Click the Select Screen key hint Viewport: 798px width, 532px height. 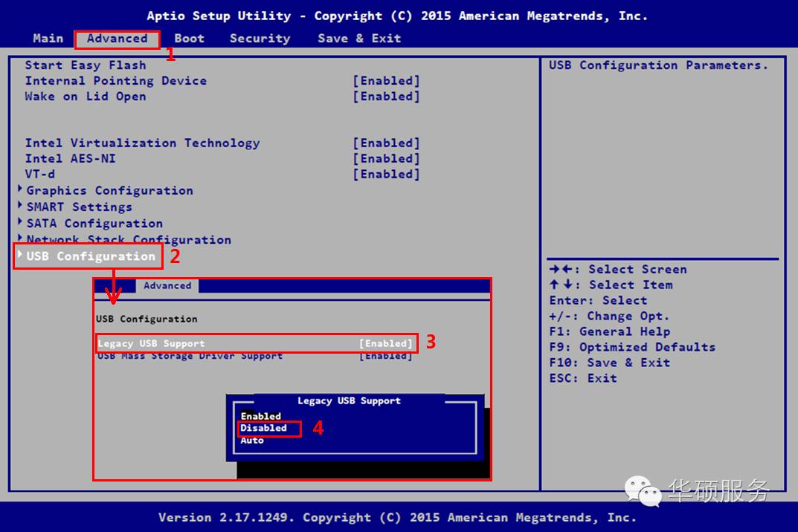618,270
